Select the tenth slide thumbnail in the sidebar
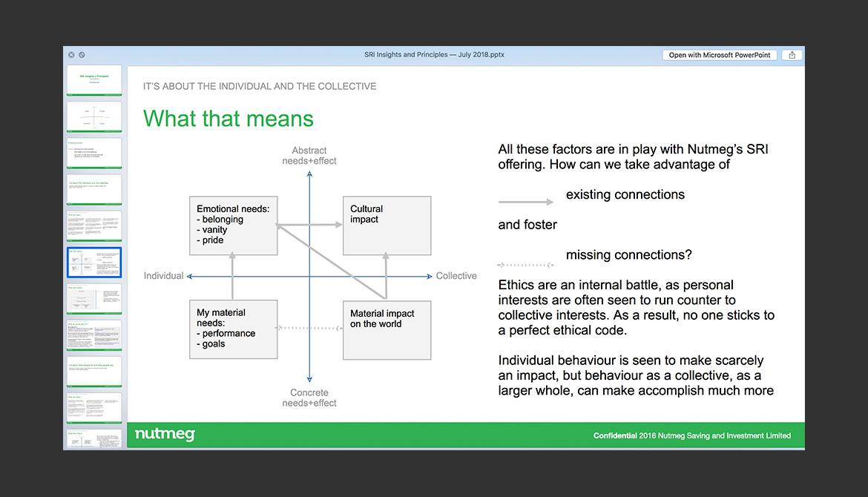 (94, 407)
